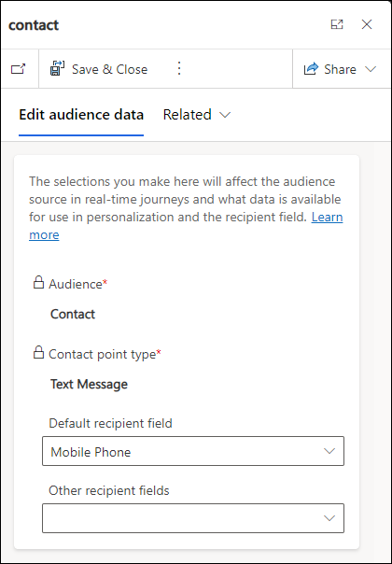Click the lock icon beside Contact point type
Image resolution: width=392 pixels, height=564 pixels.
[x=38, y=353]
